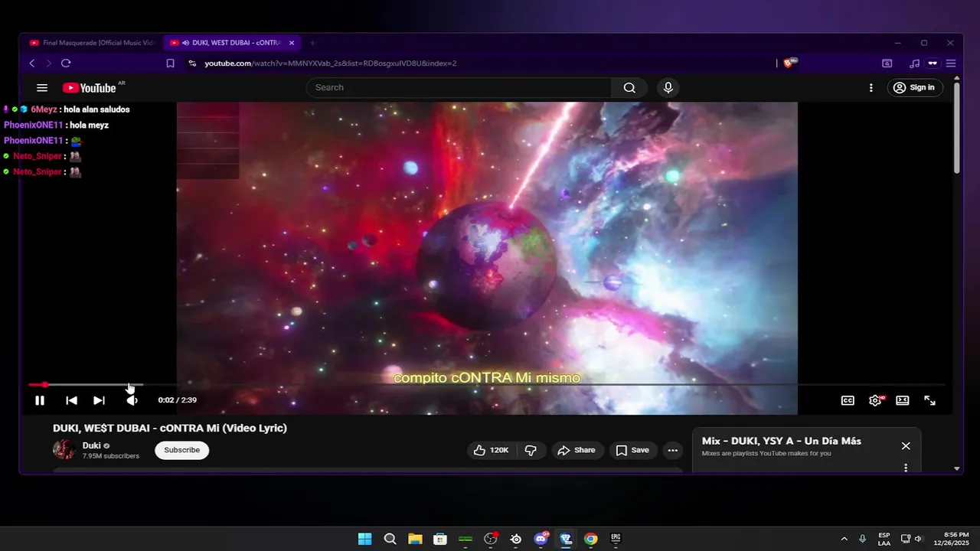
Task: Open Mix playlist three-dot options
Action: click(906, 468)
